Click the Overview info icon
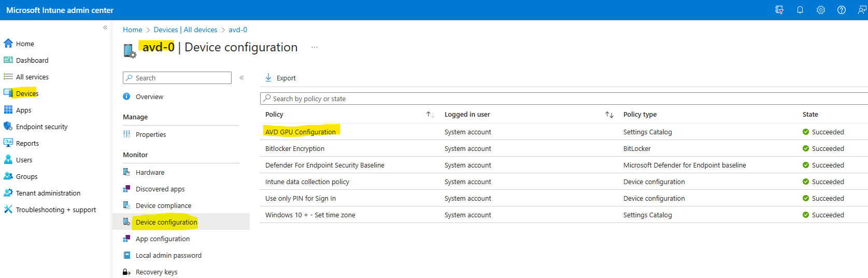Screen dimensions: 868x278 (x=126, y=96)
